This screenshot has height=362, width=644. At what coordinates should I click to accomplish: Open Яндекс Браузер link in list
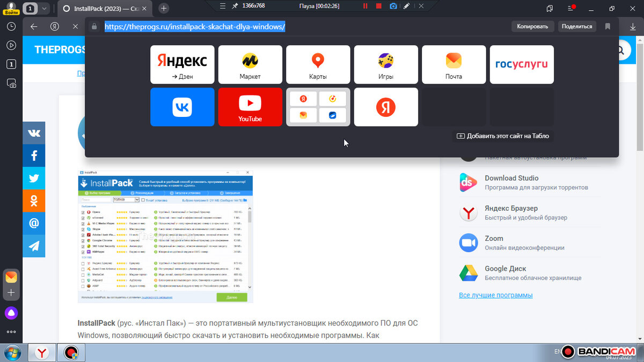[x=511, y=208]
